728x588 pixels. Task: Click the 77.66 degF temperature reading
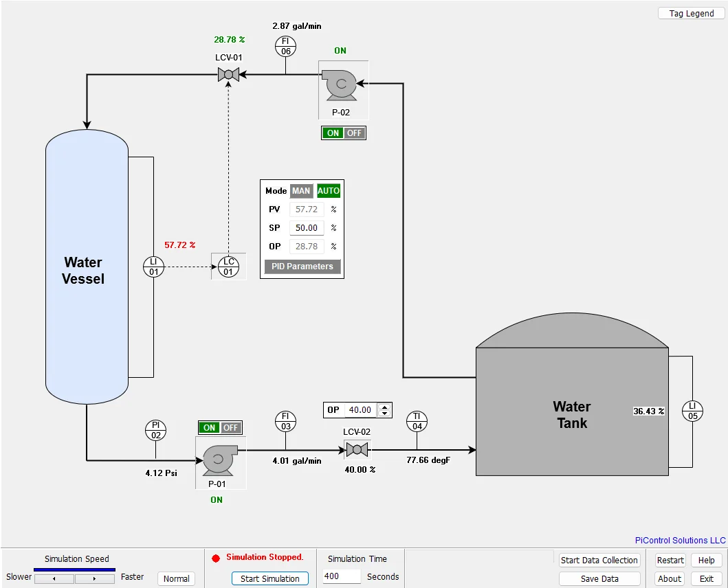click(x=428, y=460)
